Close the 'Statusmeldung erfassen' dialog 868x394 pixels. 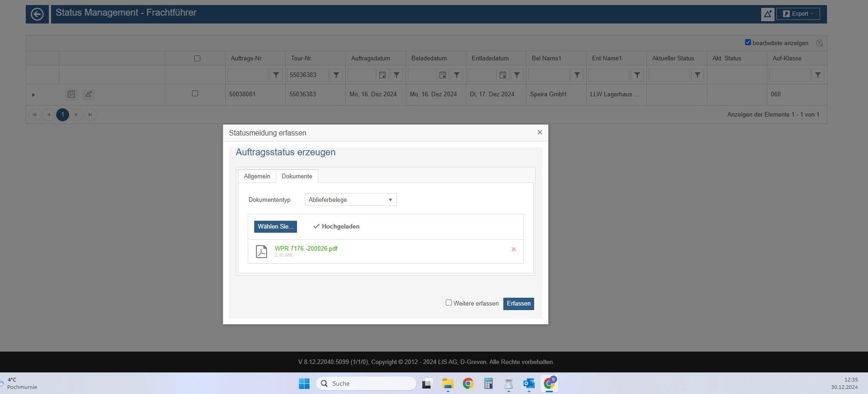coord(540,132)
